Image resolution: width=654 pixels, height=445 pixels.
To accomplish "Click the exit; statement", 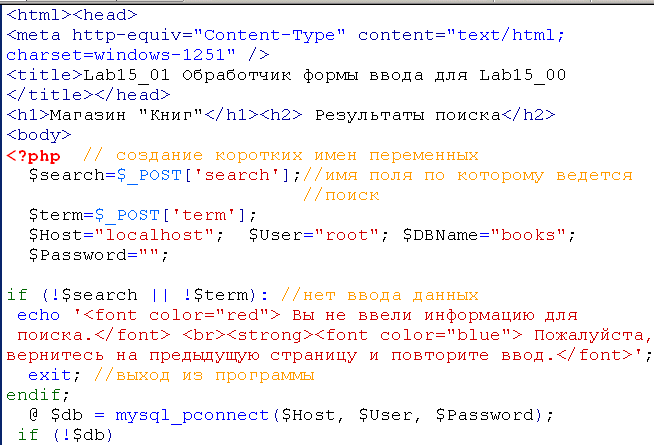I will point(54,375).
